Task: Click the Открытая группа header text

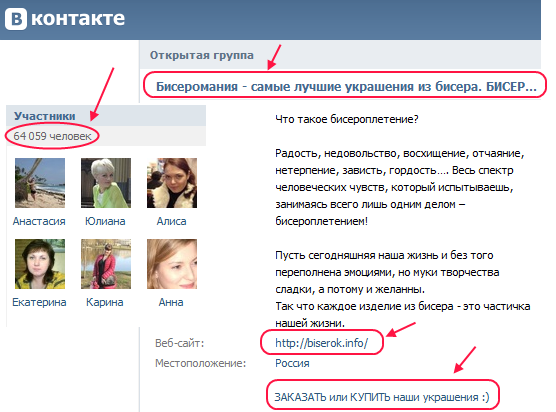Action: pos(201,55)
